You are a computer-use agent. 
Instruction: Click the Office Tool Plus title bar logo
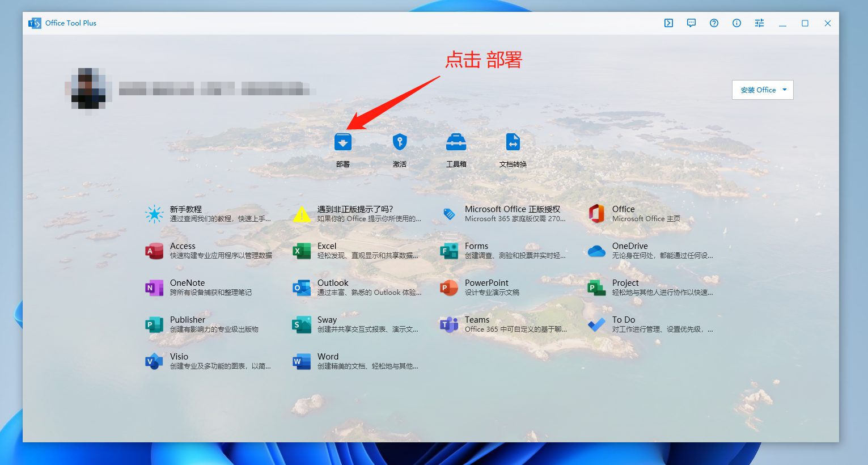coord(35,23)
